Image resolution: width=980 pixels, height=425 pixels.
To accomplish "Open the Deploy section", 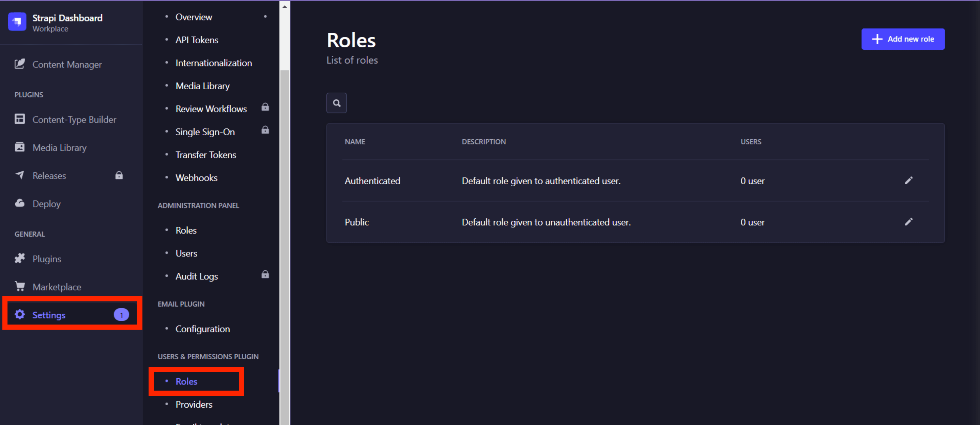I will 46,204.
